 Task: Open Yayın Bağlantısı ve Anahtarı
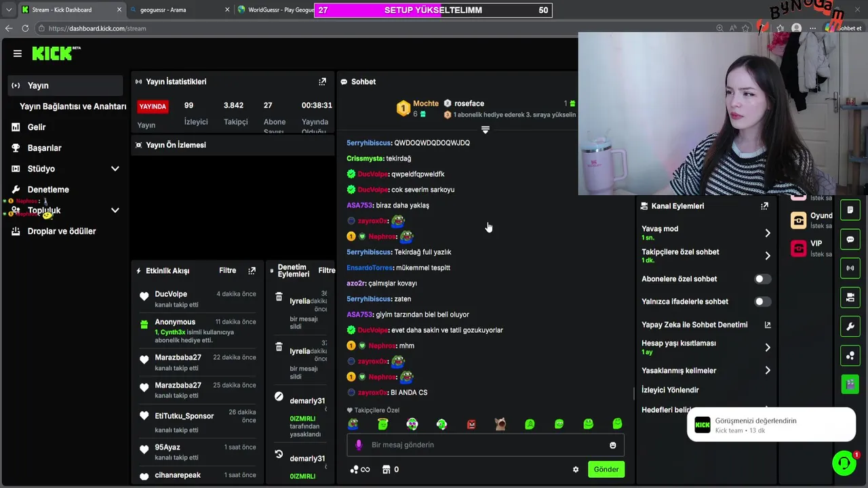[x=73, y=106]
